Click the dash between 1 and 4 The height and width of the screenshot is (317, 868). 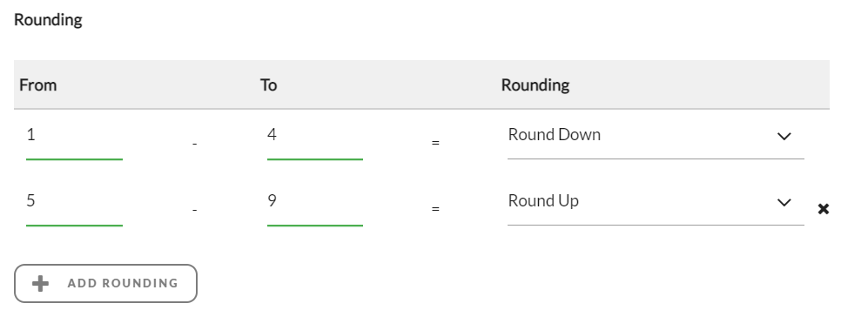pyautogui.click(x=194, y=144)
